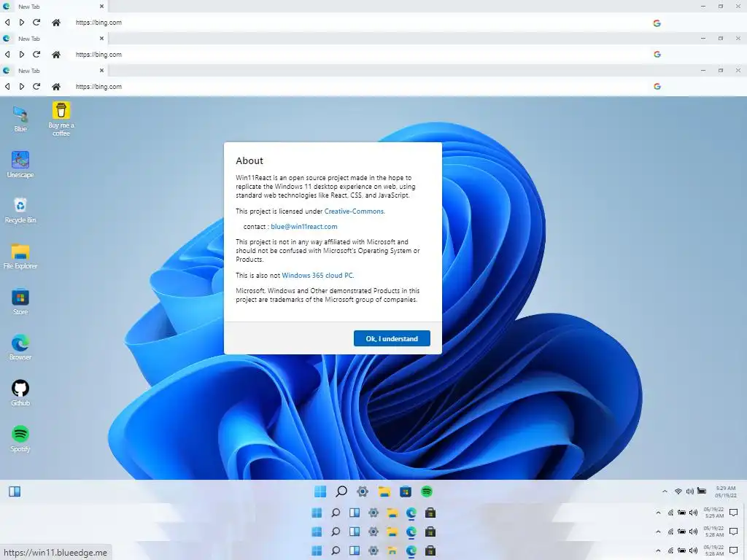Expand hidden tray icons on the bottom-most taskbar row

(x=659, y=551)
